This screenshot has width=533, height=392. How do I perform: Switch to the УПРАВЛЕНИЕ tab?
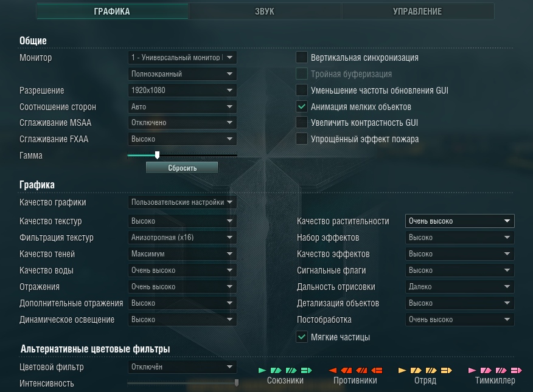tap(417, 11)
